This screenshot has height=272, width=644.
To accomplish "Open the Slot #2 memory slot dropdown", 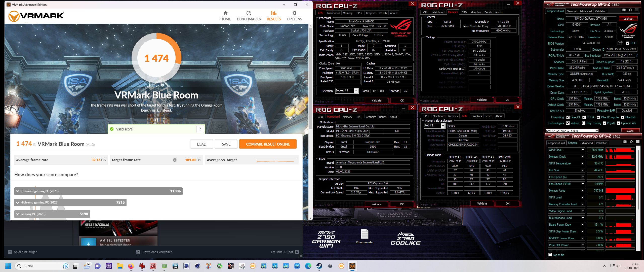I will tap(443, 126).
